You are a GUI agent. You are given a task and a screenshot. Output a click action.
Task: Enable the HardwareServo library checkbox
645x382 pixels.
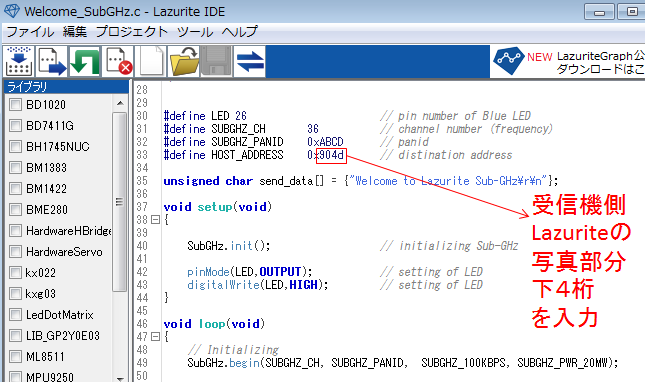(15, 251)
